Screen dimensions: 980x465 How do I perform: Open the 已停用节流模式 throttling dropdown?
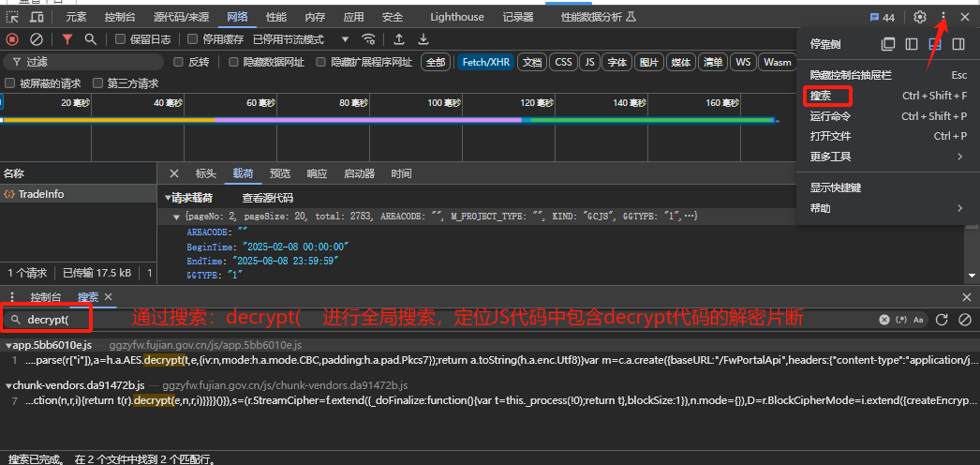(x=301, y=39)
